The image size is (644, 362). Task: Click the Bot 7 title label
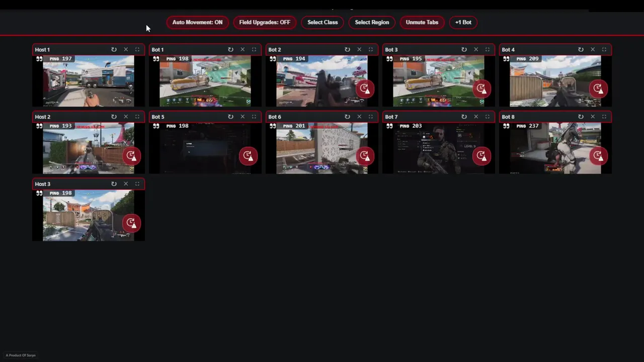click(391, 117)
